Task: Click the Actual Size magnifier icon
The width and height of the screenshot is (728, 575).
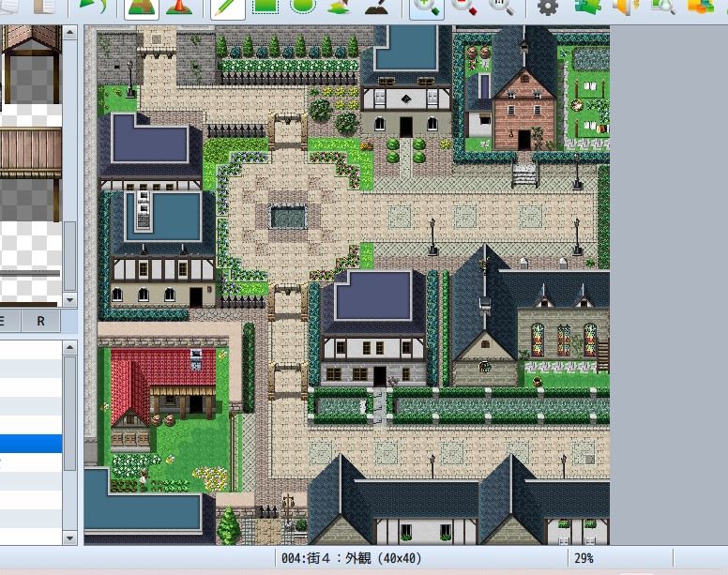Action: click(502, 6)
